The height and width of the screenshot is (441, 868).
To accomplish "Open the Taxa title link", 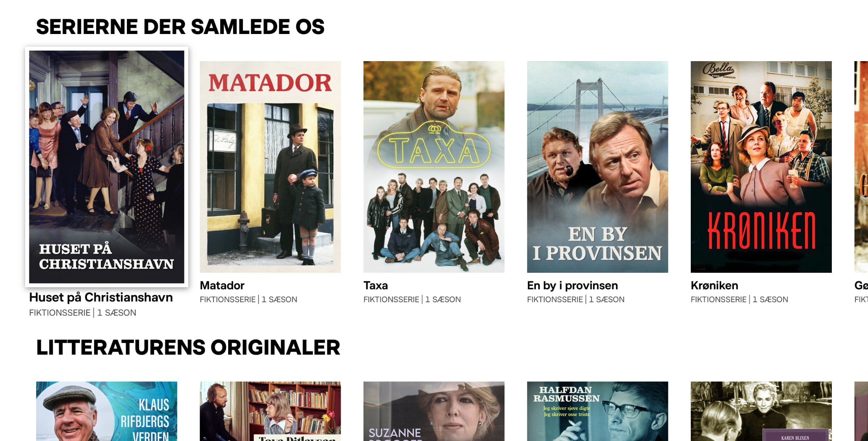I will 375,285.
